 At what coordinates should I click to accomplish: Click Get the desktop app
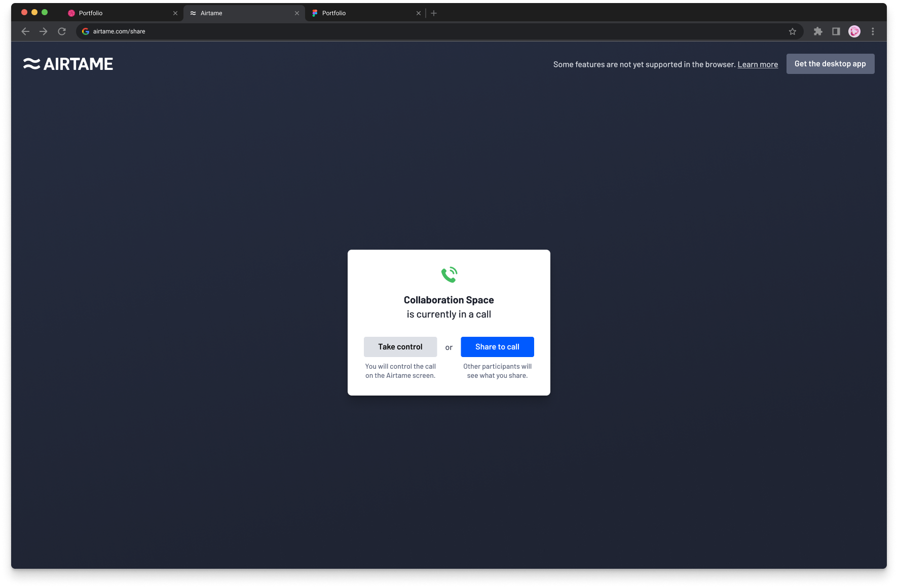(x=830, y=64)
